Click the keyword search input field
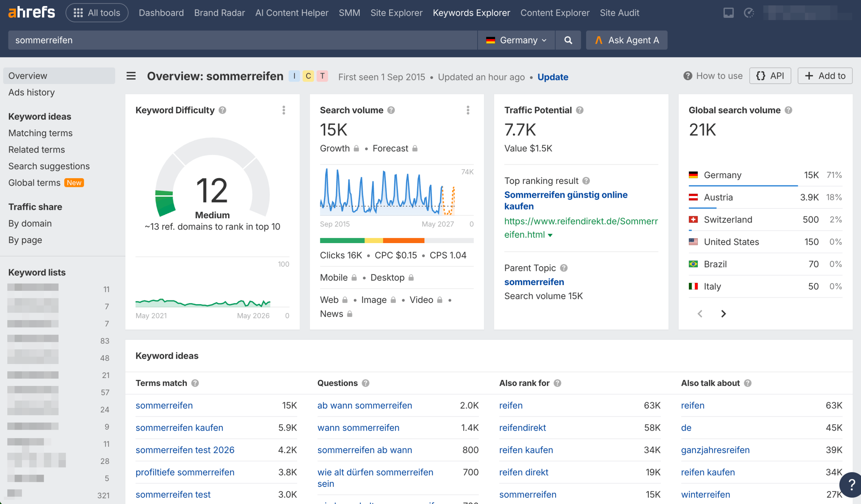This screenshot has width=861, height=504. 242,40
